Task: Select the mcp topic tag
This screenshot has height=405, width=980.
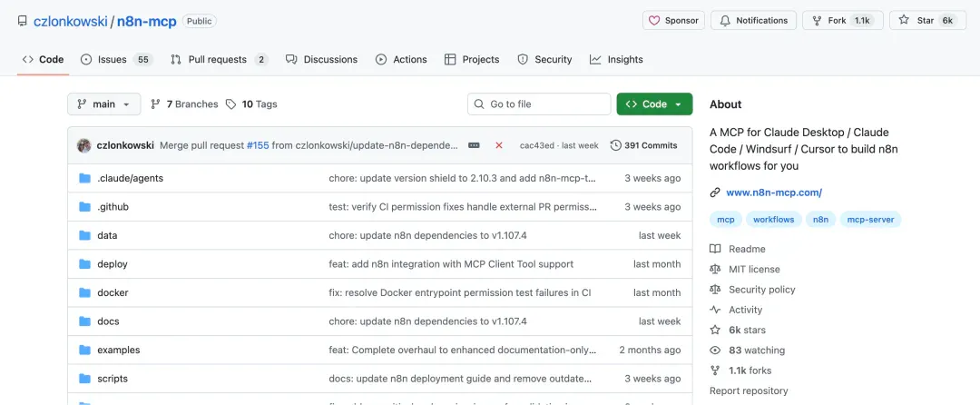Action: pyautogui.click(x=726, y=220)
